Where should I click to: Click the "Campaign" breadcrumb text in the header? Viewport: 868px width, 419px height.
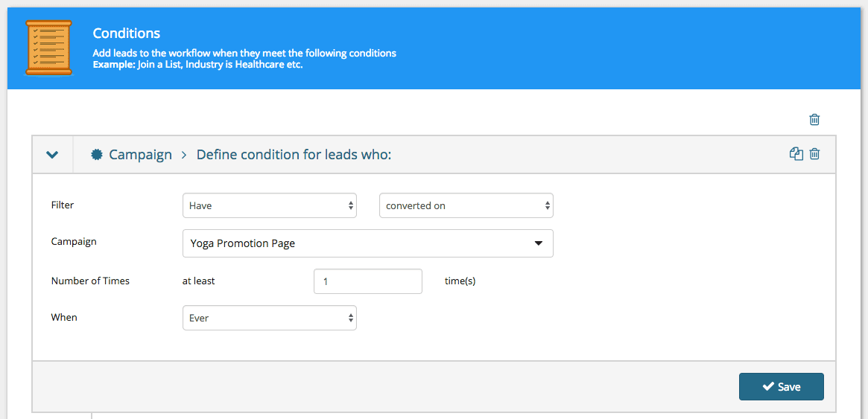140,155
